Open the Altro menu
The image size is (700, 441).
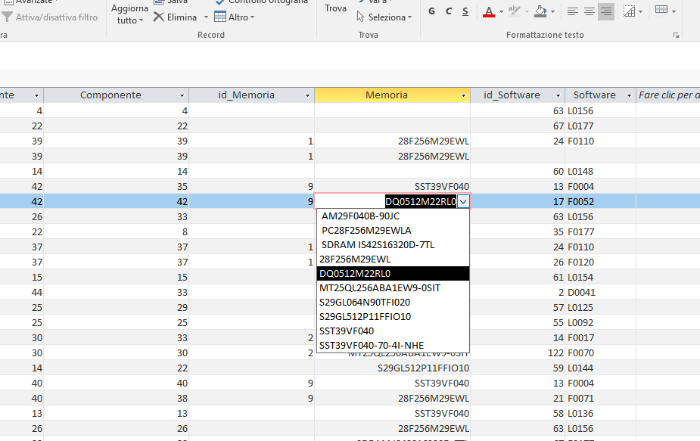[234, 17]
